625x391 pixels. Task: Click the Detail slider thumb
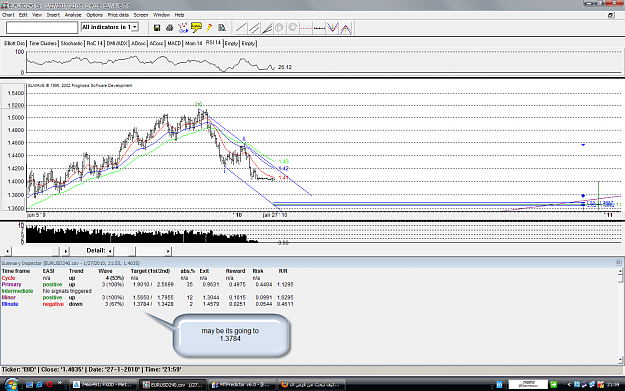pyautogui.click(x=132, y=251)
